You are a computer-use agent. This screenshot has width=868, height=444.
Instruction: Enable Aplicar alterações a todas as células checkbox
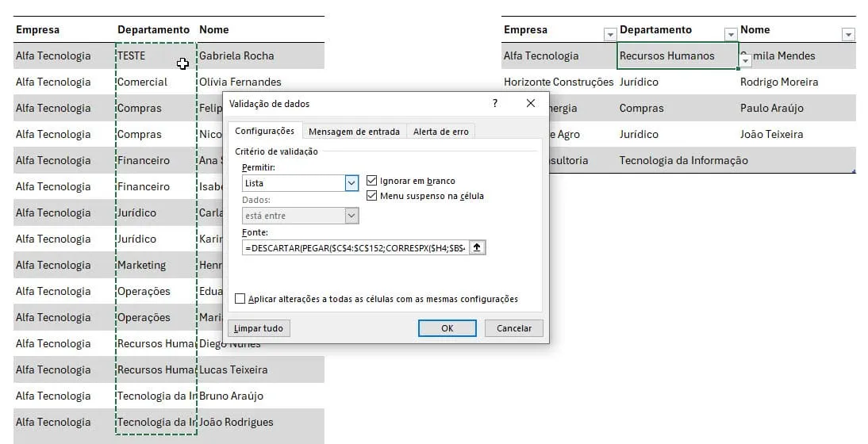[x=240, y=299]
